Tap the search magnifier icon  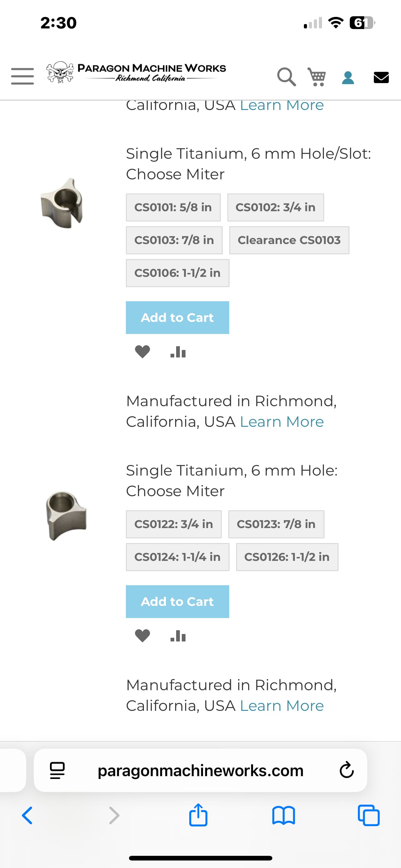click(x=286, y=77)
